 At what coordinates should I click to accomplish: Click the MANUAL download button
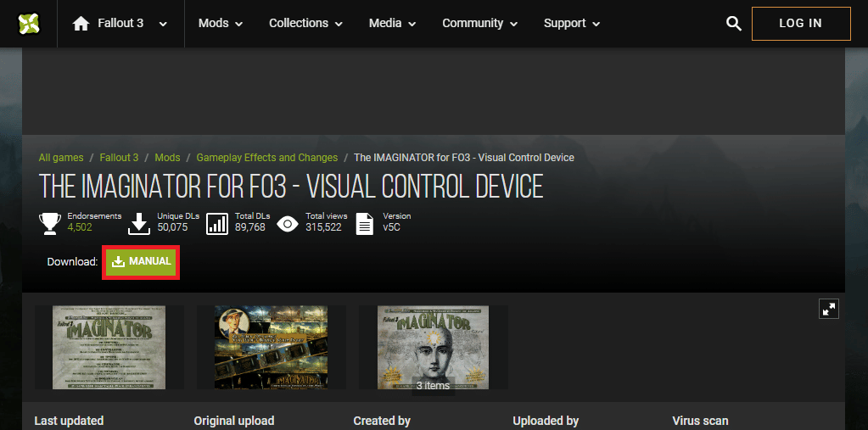[x=141, y=261]
